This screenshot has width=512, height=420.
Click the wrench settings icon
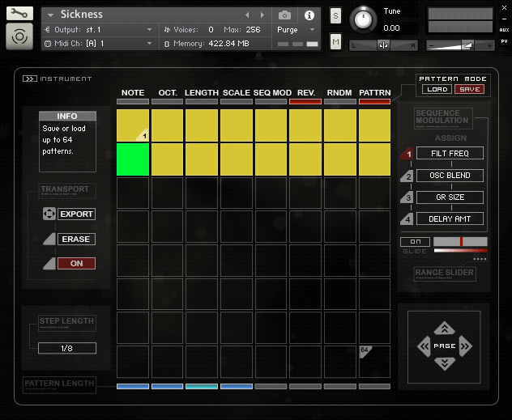[19, 14]
